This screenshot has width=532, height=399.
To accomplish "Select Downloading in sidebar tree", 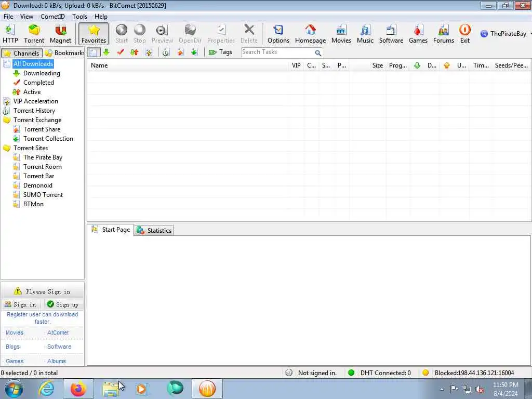I will [42, 73].
